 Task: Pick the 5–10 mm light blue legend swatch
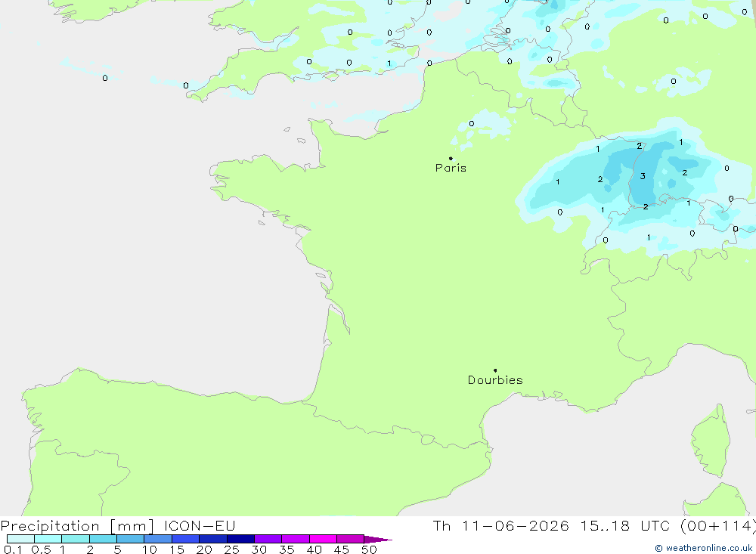click(131, 539)
